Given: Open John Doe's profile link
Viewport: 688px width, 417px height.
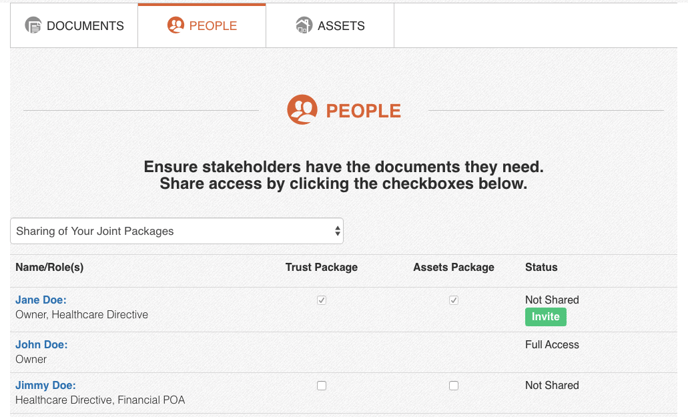Looking at the screenshot, I should 41,345.
